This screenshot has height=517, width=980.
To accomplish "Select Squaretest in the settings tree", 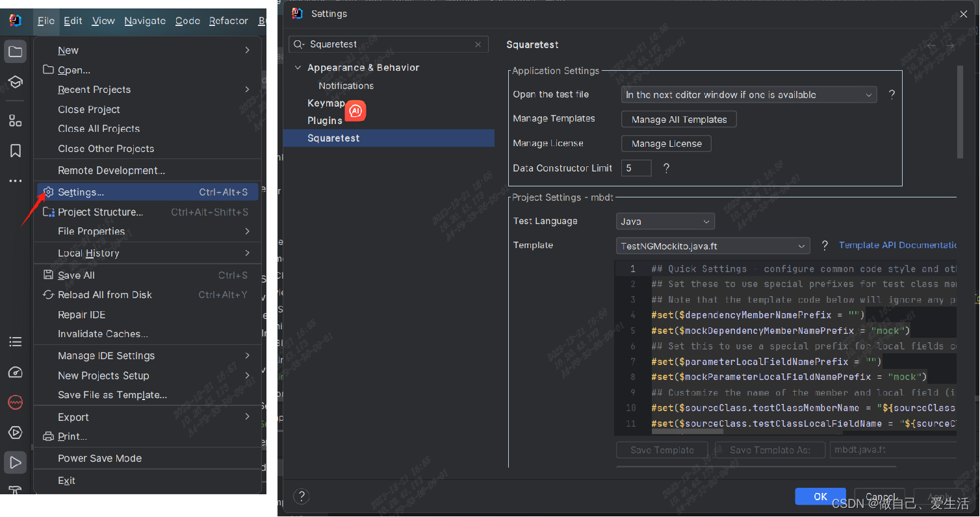I will (x=389, y=138).
